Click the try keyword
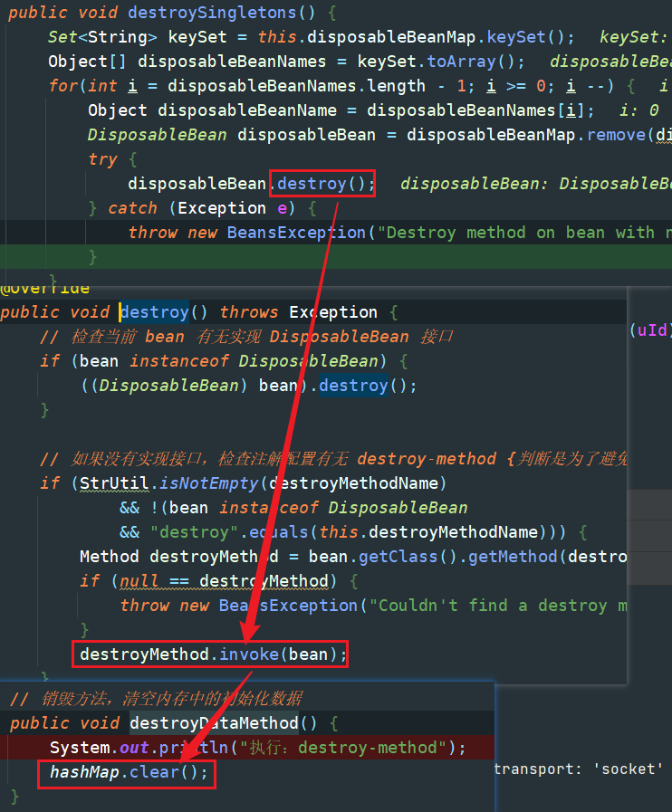The height and width of the screenshot is (812, 672). 102,159
